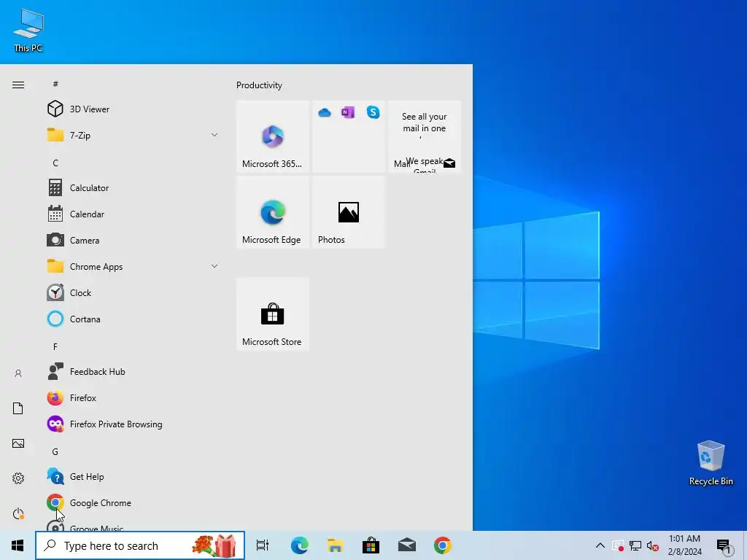This screenshot has height=560, width=747.
Task: Open the Chrome Apps folder
Action: click(133, 266)
